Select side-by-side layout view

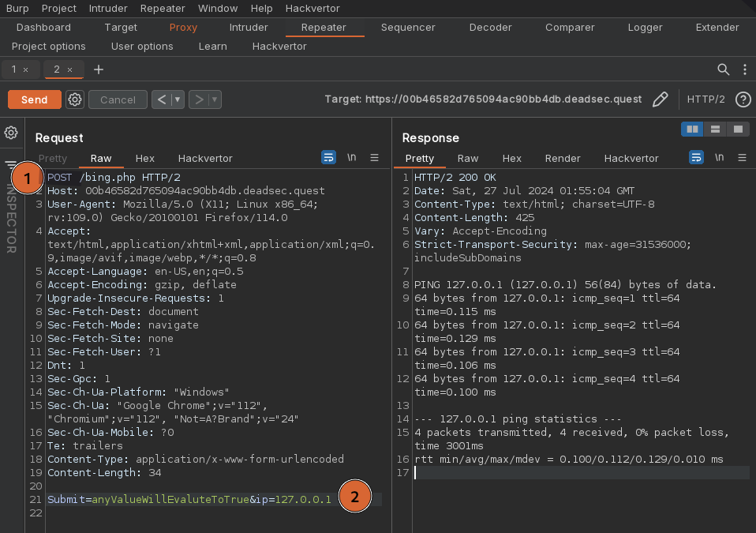pyautogui.click(x=692, y=129)
